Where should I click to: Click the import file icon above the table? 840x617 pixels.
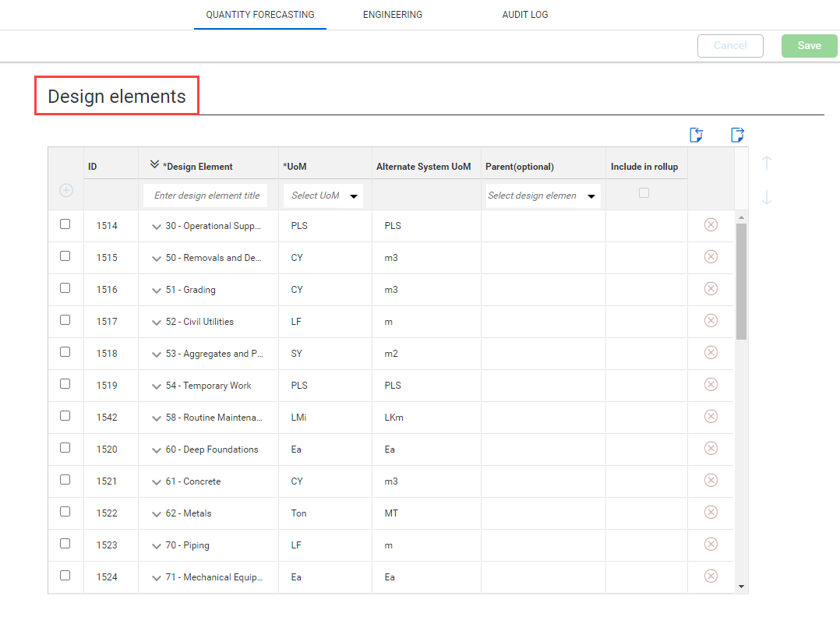coord(697,136)
